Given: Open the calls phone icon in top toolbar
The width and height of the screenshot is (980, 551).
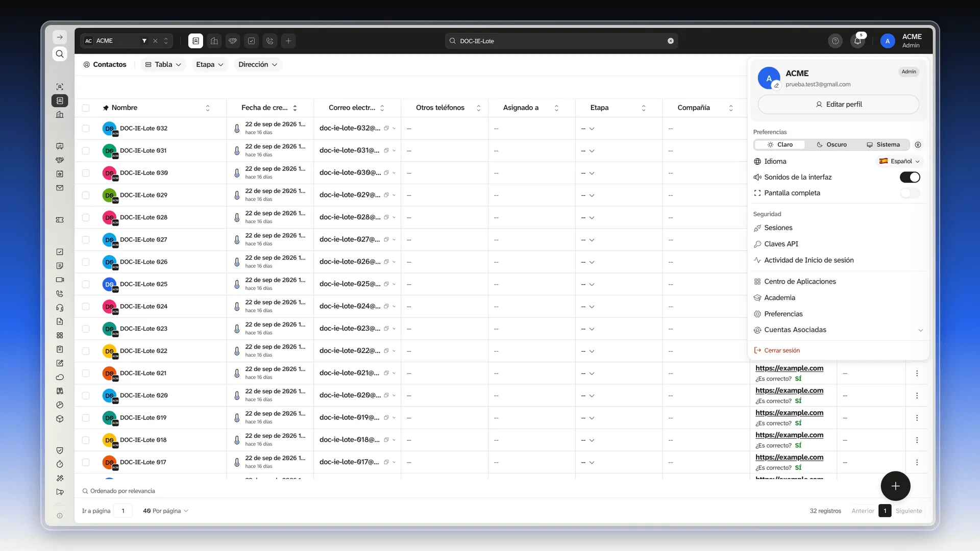Looking at the screenshot, I should [270, 41].
